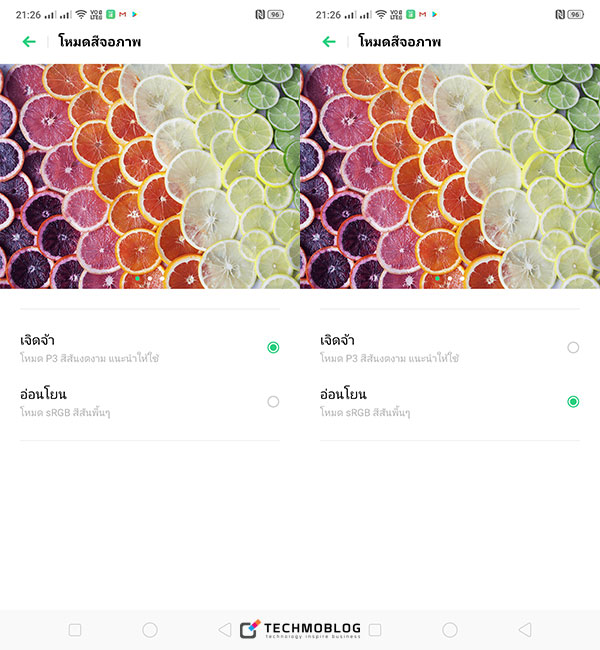The width and height of the screenshot is (600, 650).
Task: Tap the home circle button in left screen
Action: (x=150, y=630)
